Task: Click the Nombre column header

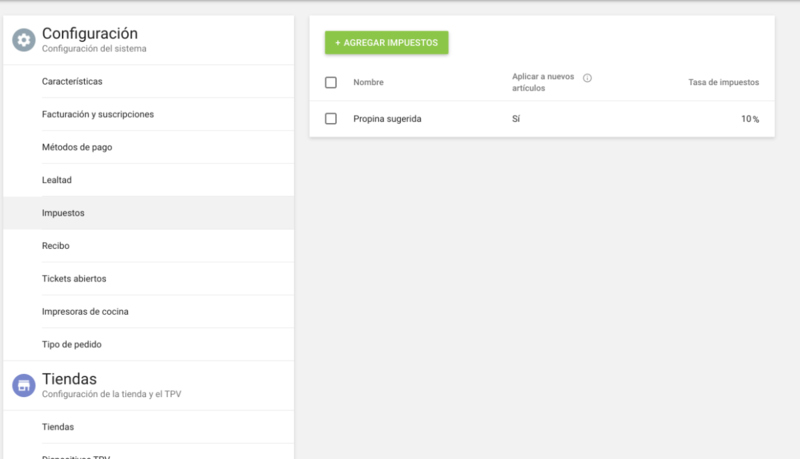Action: [368, 82]
